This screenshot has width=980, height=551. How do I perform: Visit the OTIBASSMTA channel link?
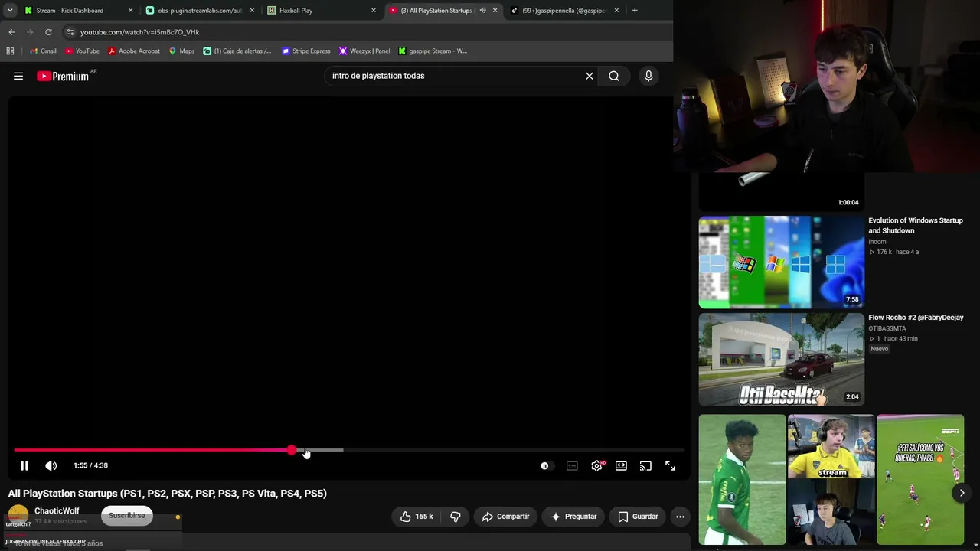point(887,328)
